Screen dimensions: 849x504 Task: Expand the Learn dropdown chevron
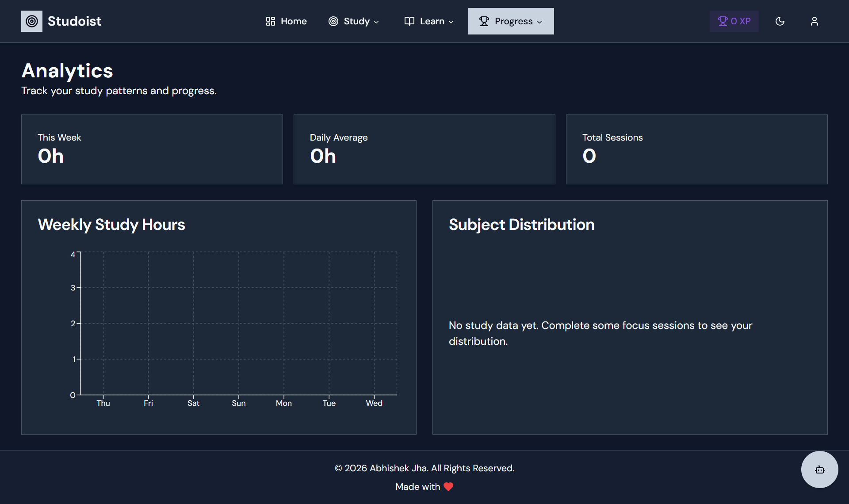tap(451, 22)
